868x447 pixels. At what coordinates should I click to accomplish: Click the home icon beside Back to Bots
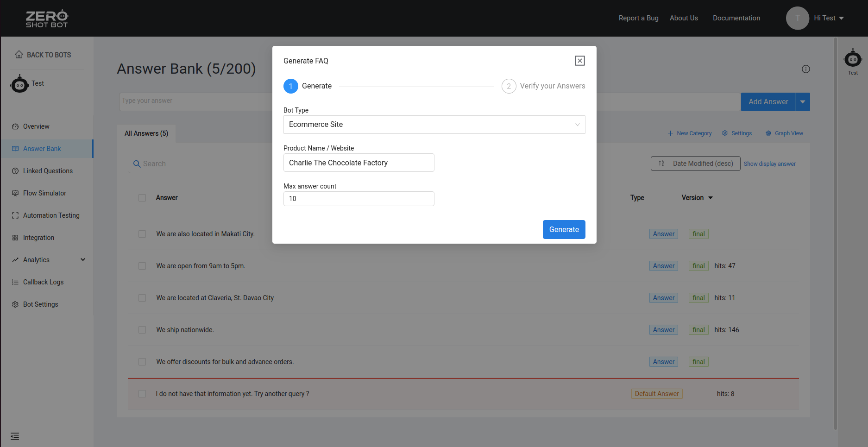point(19,55)
